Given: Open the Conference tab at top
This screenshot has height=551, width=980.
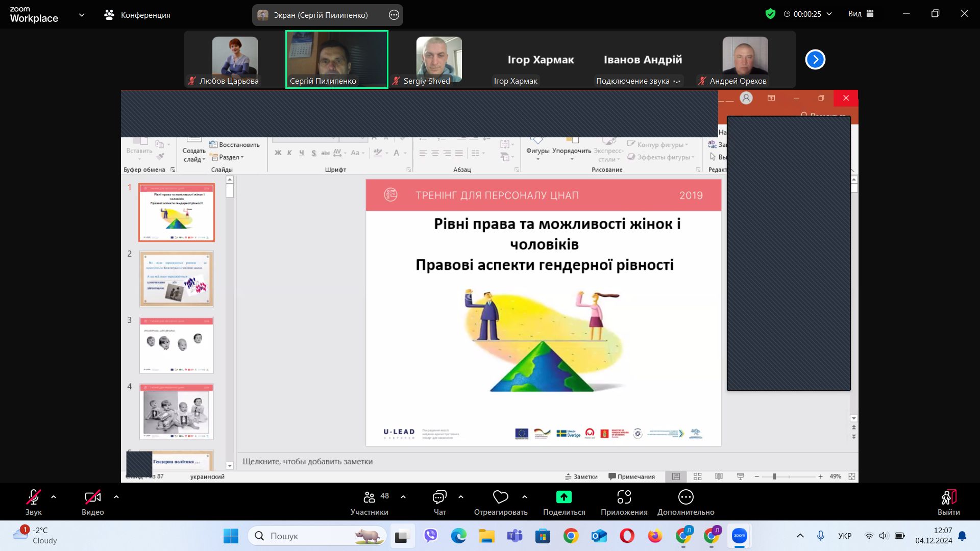Looking at the screenshot, I should pos(138,15).
